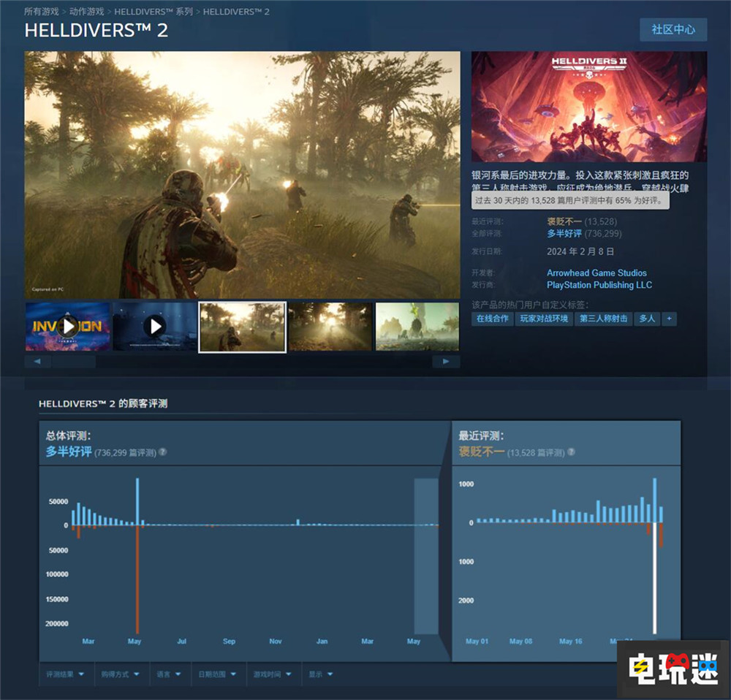Open the 语言 filter dropdown
This screenshot has height=700, width=731.
[x=169, y=674]
